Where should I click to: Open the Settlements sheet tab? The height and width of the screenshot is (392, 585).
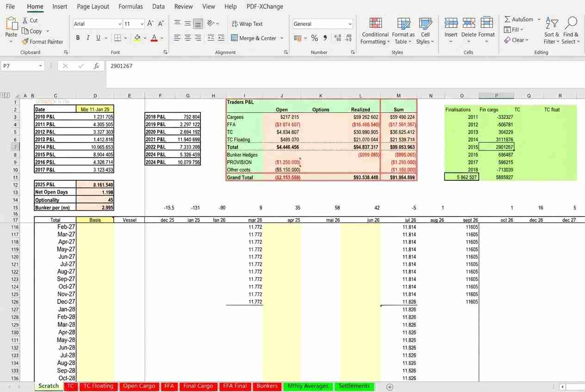pyautogui.click(x=354, y=386)
